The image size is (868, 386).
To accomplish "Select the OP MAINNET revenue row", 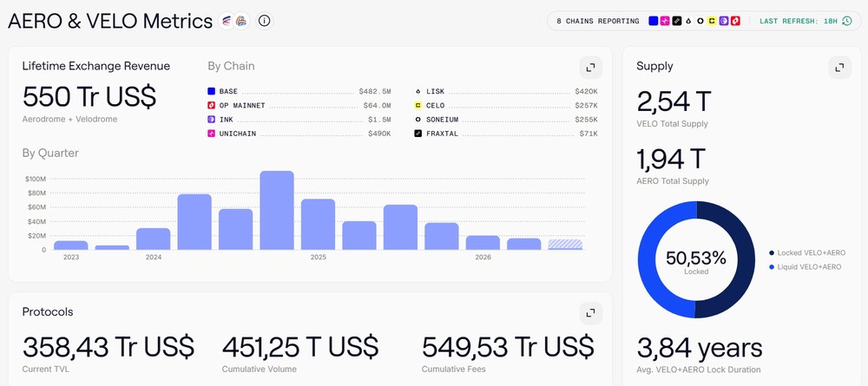I will pyautogui.click(x=299, y=105).
